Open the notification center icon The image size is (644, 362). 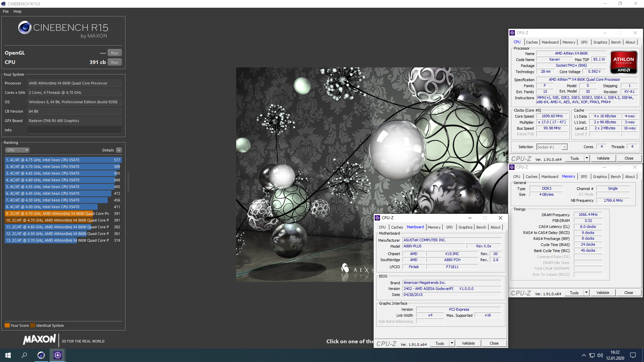pos(633,355)
